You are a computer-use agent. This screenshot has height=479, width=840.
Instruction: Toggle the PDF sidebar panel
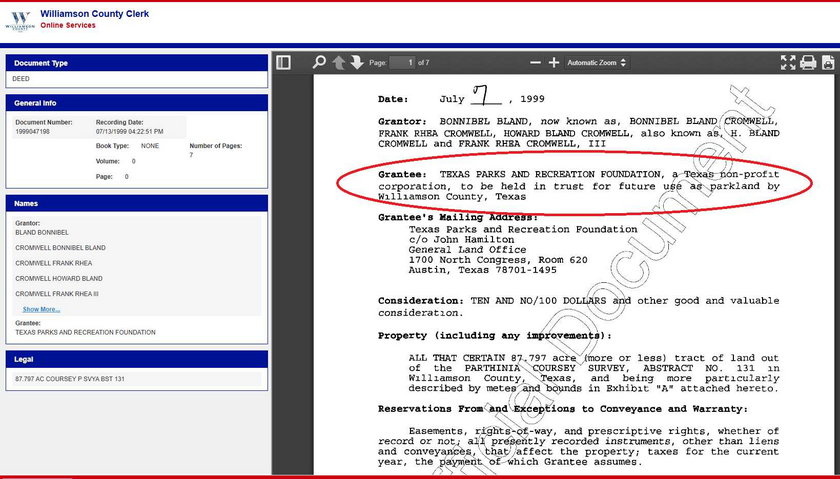pos(283,63)
